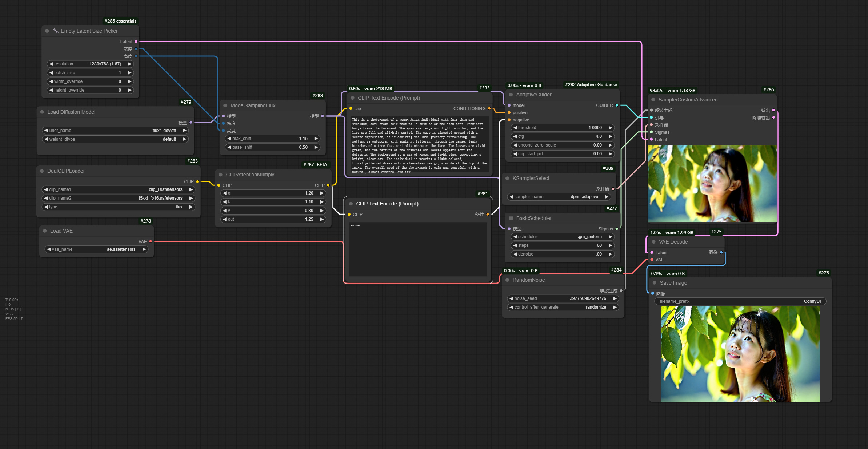Image resolution: width=868 pixels, height=449 pixels.
Task: Click the max_shift value in ModelSamplingFlux
Action: 303,139
